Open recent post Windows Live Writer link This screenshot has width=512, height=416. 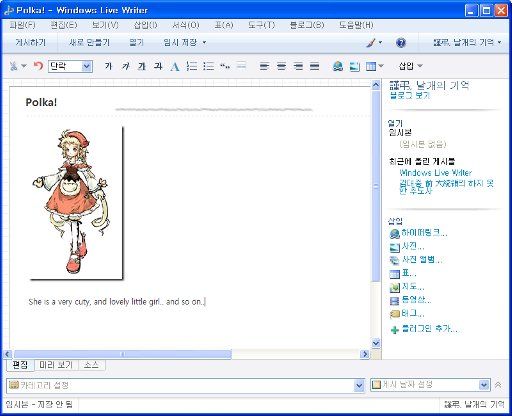[436, 173]
